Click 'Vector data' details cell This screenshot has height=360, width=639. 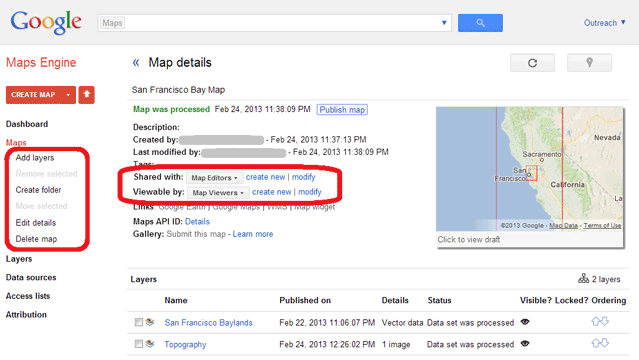(402, 322)
